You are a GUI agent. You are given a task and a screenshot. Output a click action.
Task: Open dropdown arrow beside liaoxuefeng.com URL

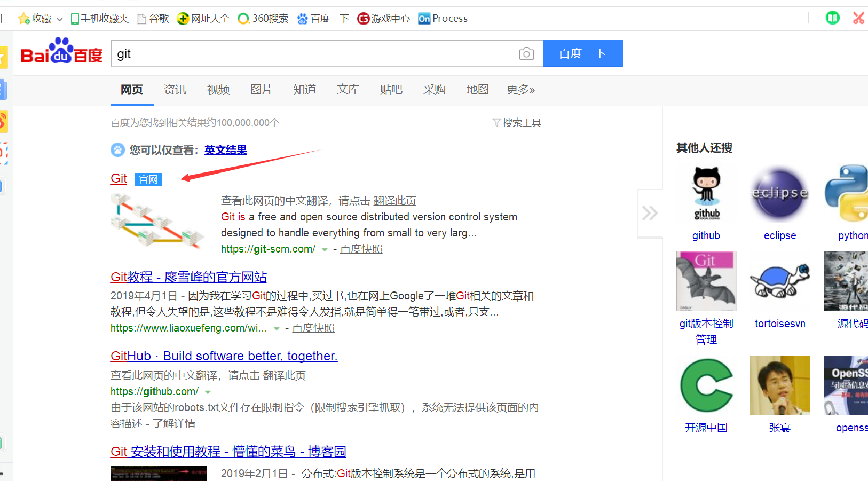[277, 329]
